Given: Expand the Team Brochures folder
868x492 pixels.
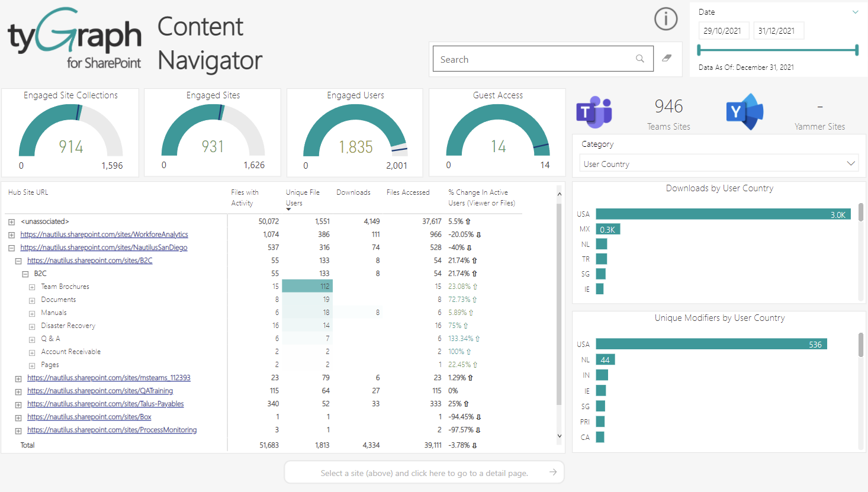Looking at the screenshot, I should (31, 286).
